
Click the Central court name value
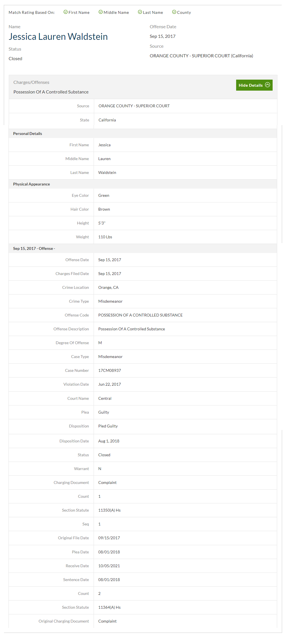click(x=105, y=398)
